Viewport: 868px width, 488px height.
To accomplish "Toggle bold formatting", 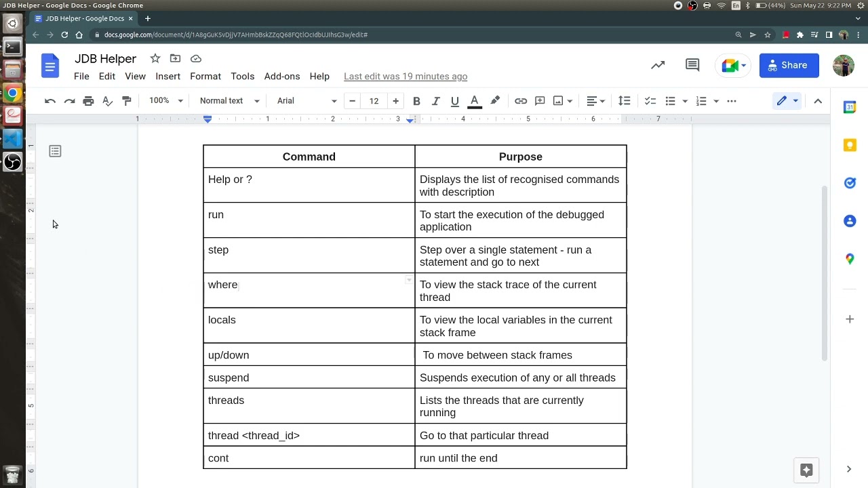I will (x=416, y=101).
